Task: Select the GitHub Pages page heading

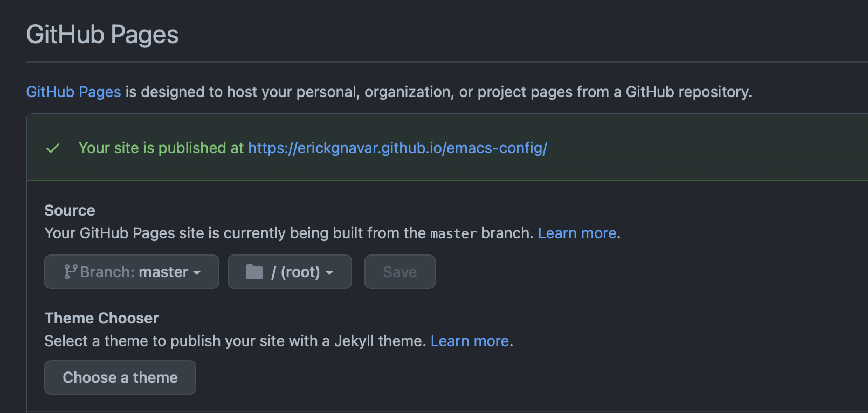Action: click(x=102, y=35)
